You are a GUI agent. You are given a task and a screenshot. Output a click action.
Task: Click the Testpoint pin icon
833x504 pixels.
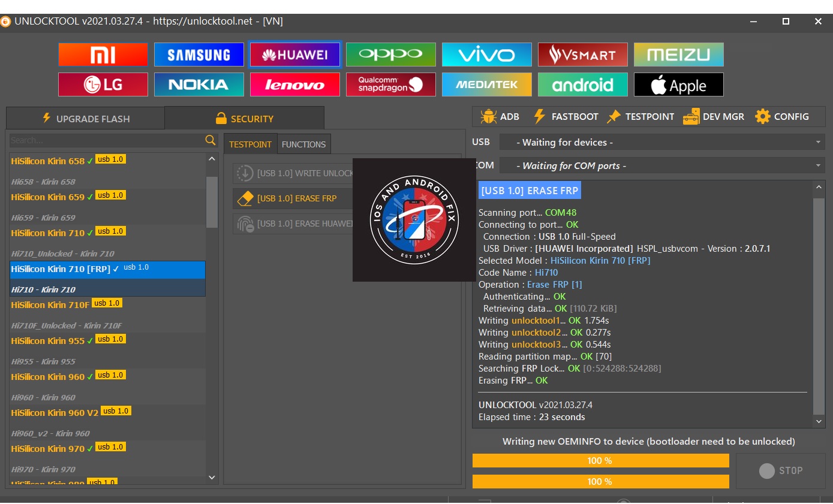tap(614, 116)
